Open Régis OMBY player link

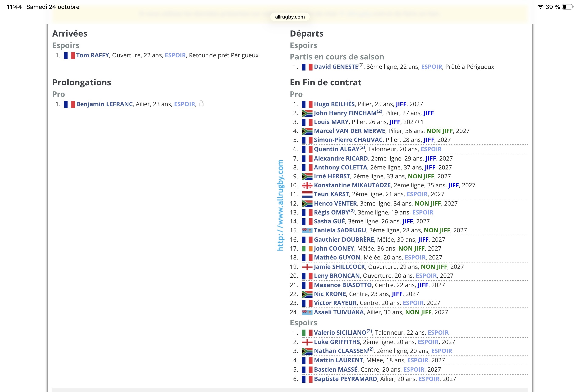tap(331, 213)
